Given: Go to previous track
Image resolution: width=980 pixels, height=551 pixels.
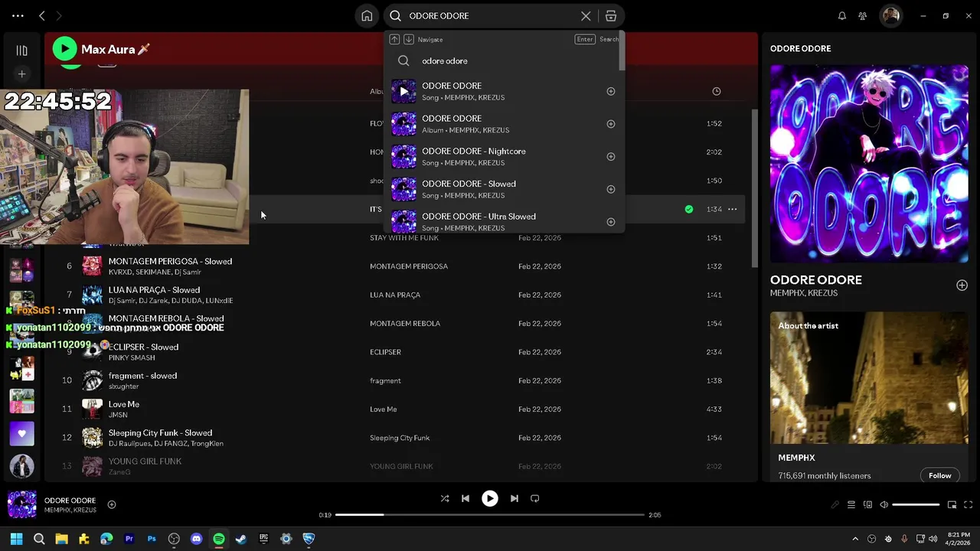Looking at the screenshot, I should point(465,498).
